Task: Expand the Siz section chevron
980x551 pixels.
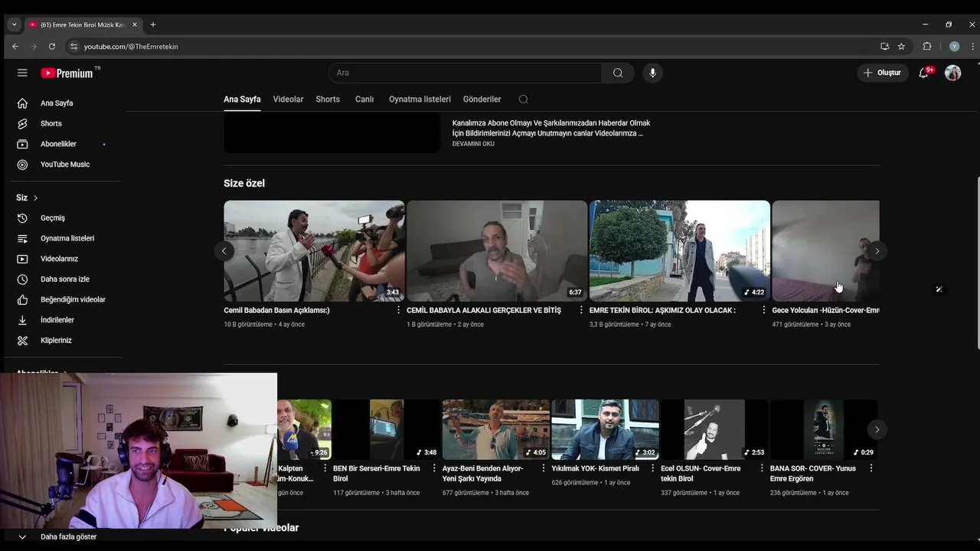Action: (x=35, y=198)
